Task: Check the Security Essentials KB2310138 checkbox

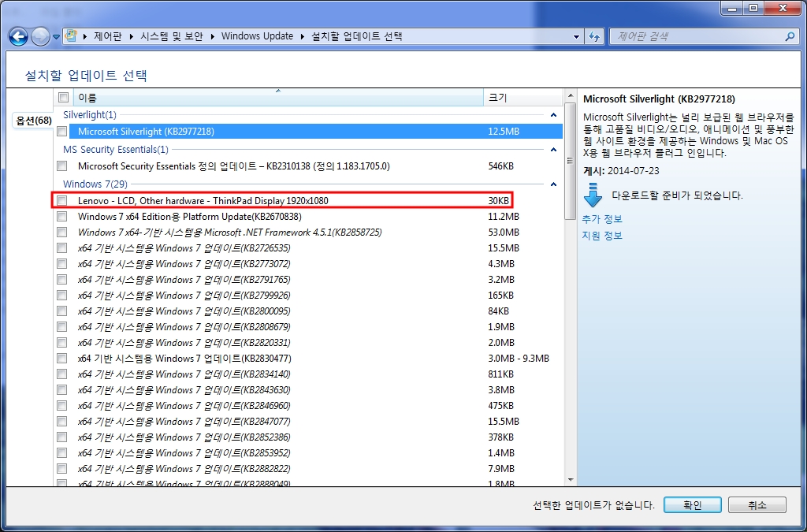Action: click(x=62, y=166)
